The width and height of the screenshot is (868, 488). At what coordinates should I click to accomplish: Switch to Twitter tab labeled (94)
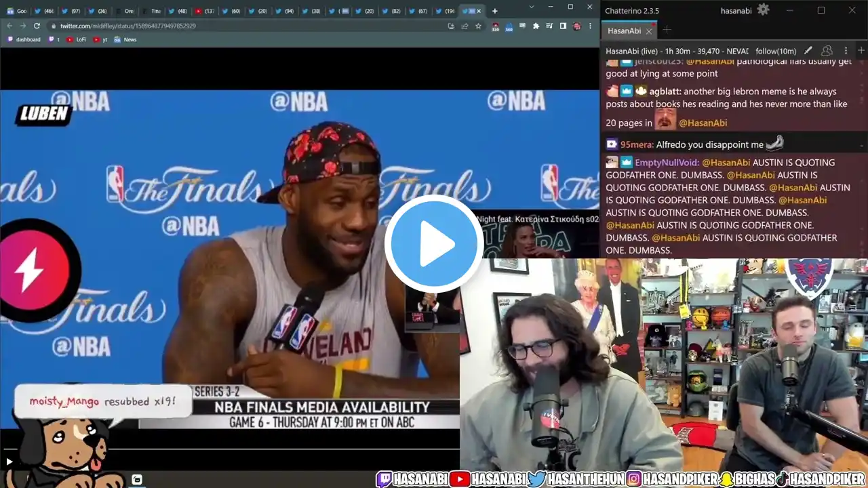pyautogui.click(x=283, y=11)
